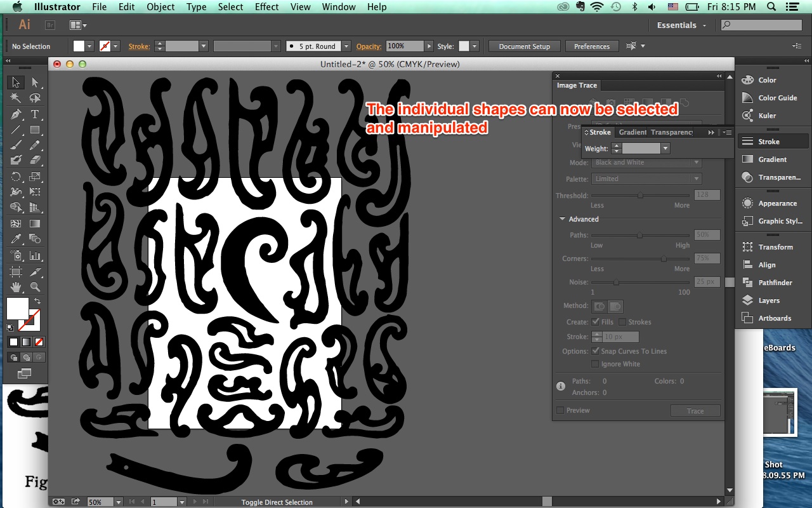This screenshot has width=812, height=508.
Task: Select the Pen tool
Action: (16, 114)
